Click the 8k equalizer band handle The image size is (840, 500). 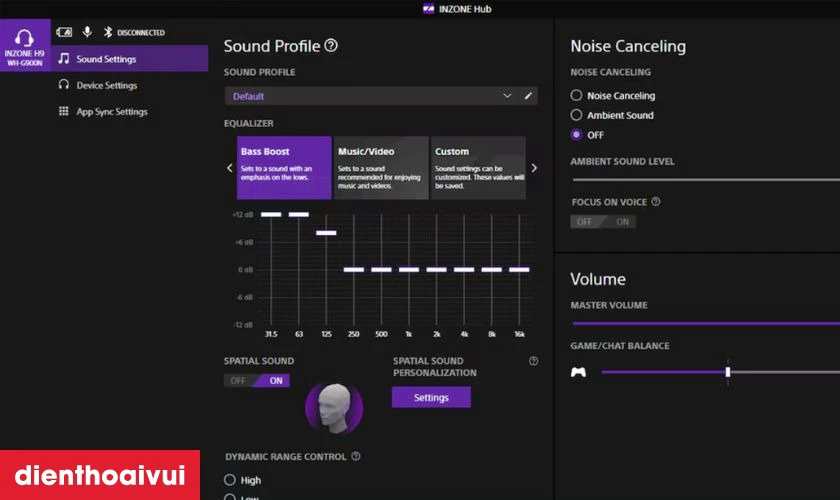pyautogui.click(x=492, y=270)
